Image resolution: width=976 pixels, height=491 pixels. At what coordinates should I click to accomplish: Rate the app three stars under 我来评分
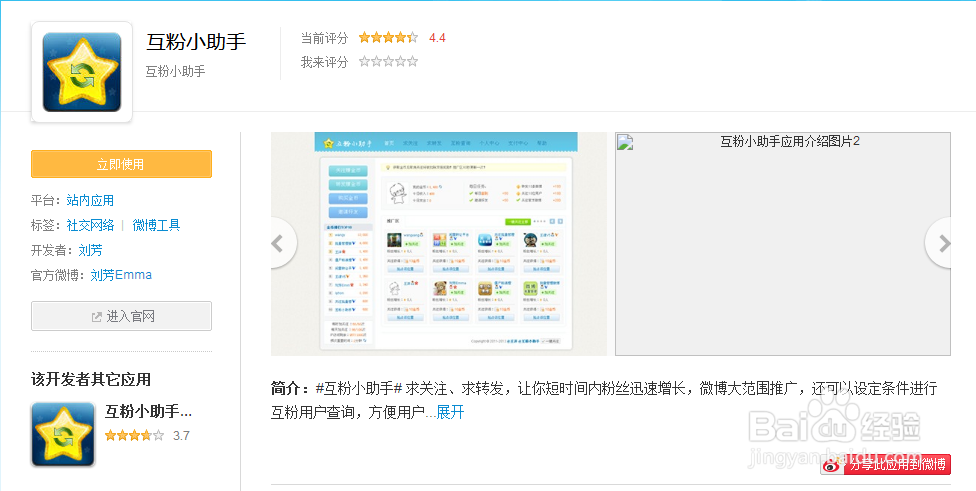388,62
